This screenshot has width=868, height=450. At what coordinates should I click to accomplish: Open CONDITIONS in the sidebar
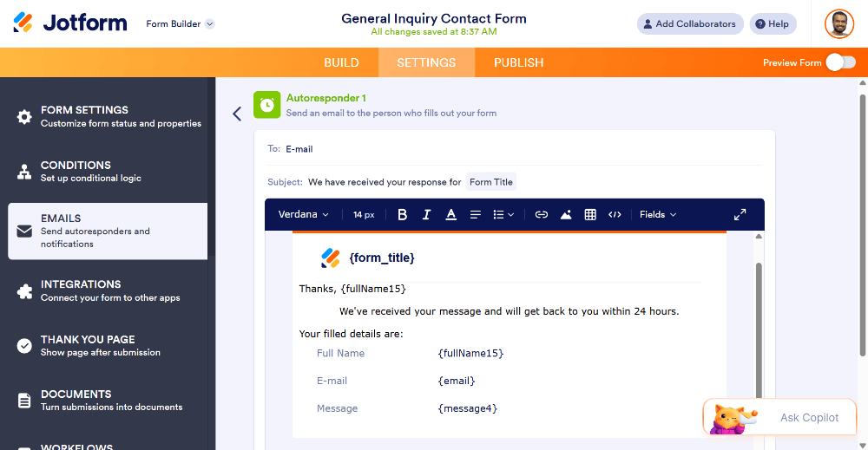(x=108, y=172)
